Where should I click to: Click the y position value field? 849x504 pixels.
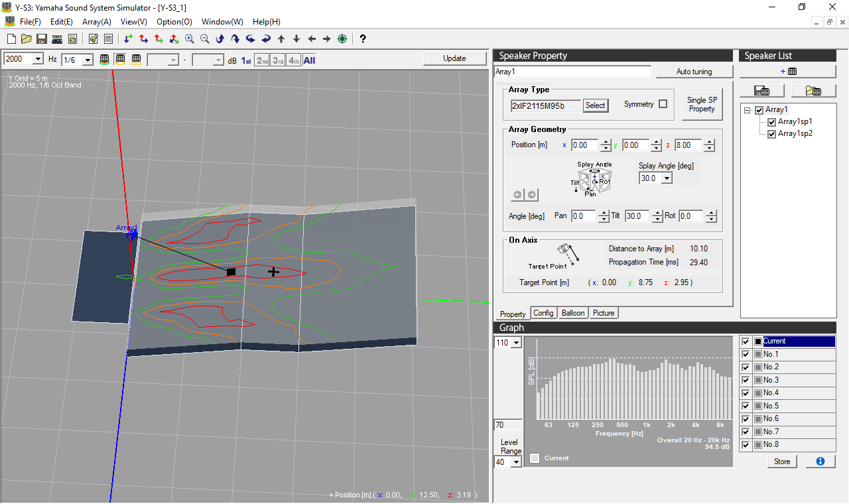click(635, 145)
